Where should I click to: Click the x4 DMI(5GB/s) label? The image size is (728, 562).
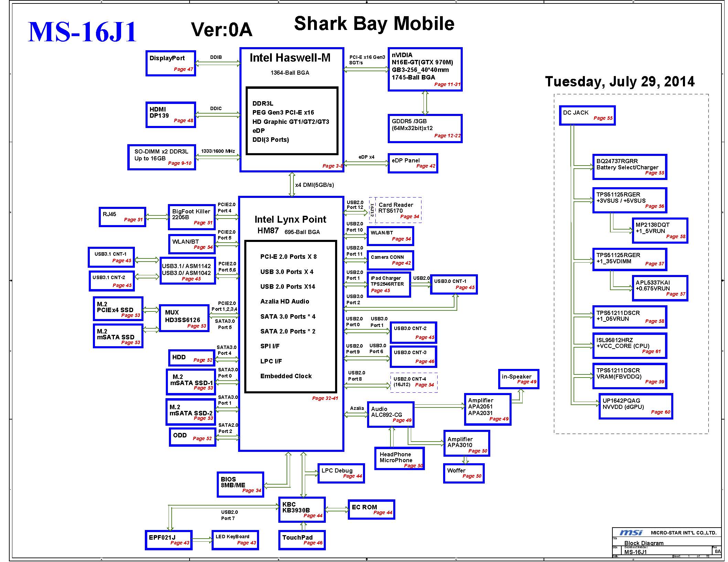pos(314,185)
